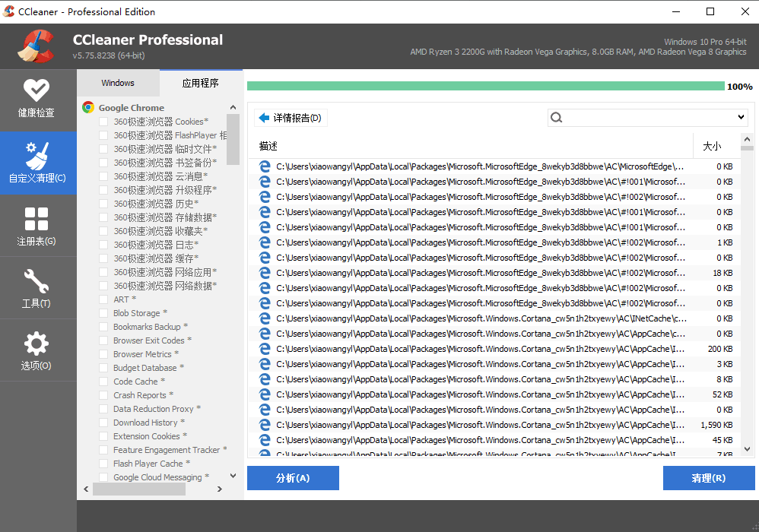Click the app list scroll-down arrow
The height and width of the screenshot is (532, 759).
click(233, 476)
